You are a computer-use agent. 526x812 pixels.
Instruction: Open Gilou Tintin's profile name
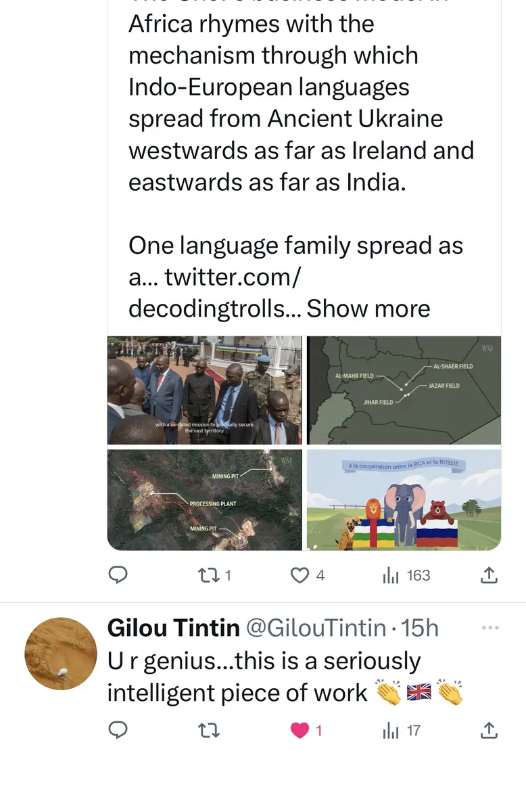[x=173, y=628]
